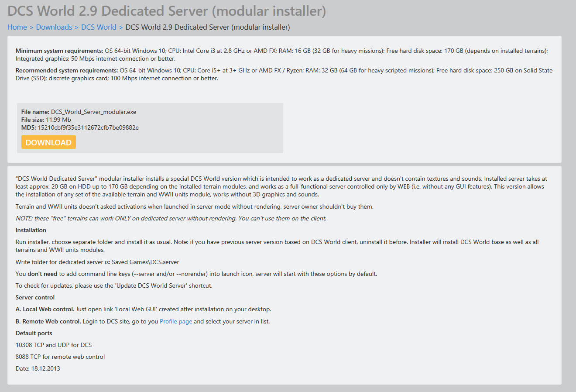Screen dimensions: 576x392
Task: Click '8088 TCP for remote web control' line
Action: [60, 357]
